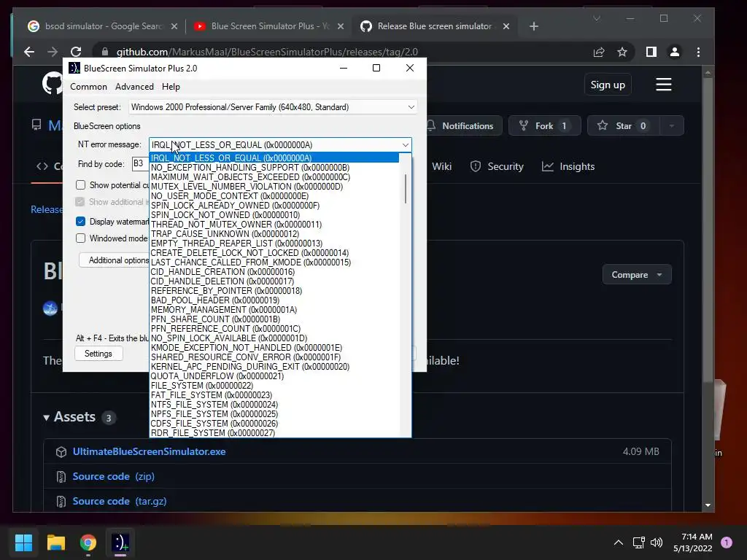The image size is (747, 560).
Task: Open the Help menu in simulator
Action: [x=171, y=87]
